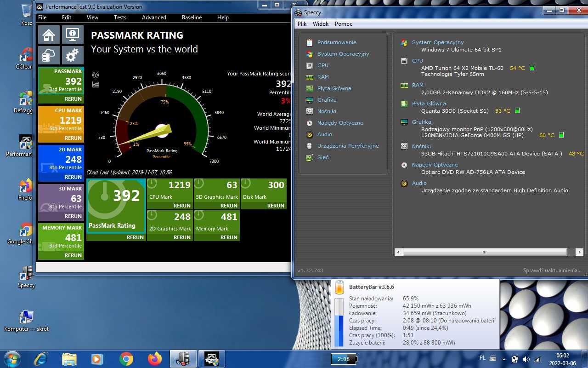Select System Operacyjny in Speccy sidebar
Image resolution: width=588 pixels, height=368 pixels.
pyautogui.click(x=343, y=54)
